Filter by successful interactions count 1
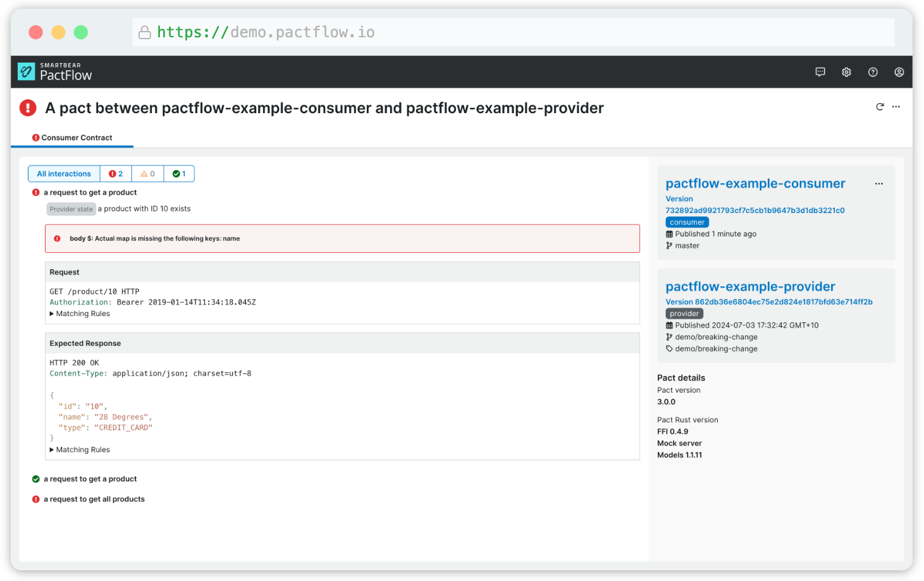 click(179, 174)
